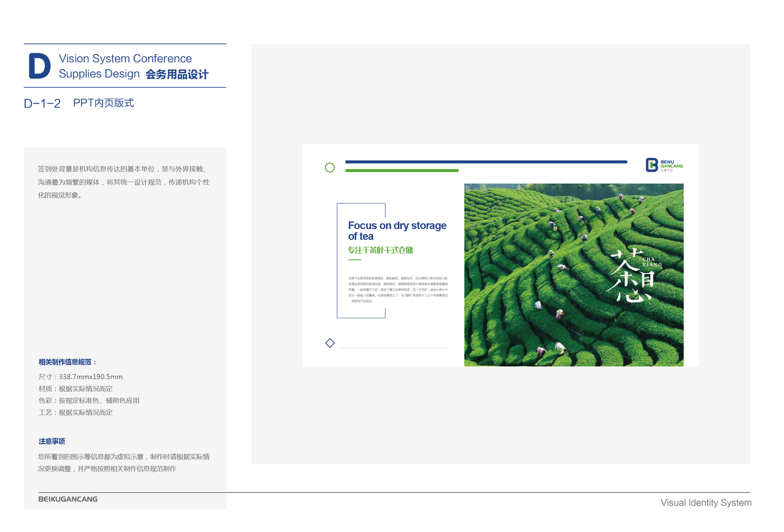Click the '工艺：根据实际情况而定' line
This screenshot has height=532, width=784.
click(75, 413)
